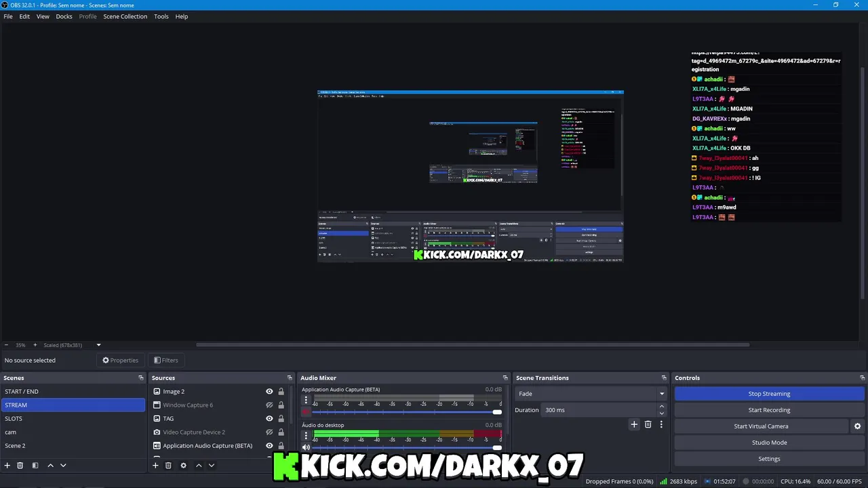Open transition properties three-dot menu
Viewport: 868px width, 488px height.
(661, 425)
